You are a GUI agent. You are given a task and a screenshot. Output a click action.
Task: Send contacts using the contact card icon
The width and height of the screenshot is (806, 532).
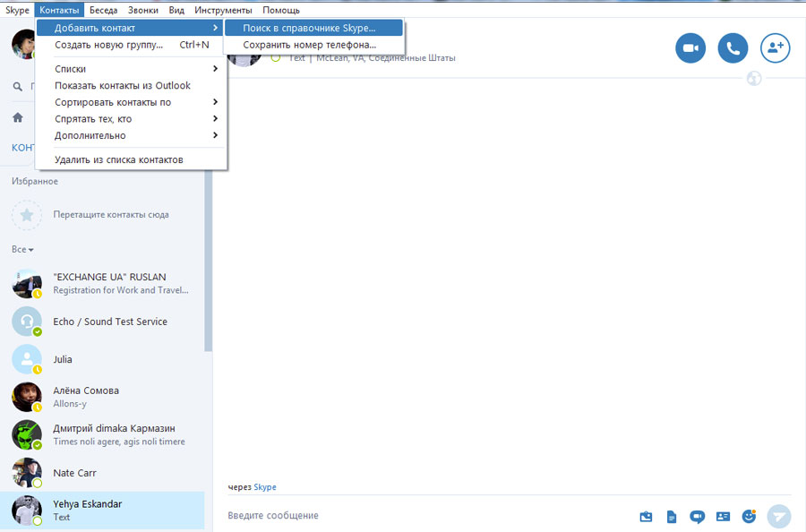724,516
